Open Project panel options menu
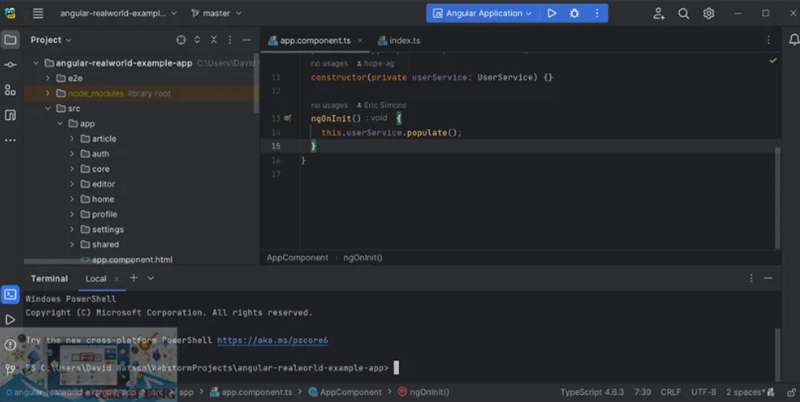The image size is (800, 402). (230, 40)
